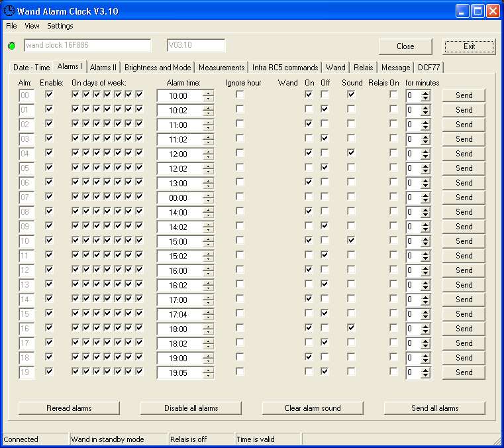Click minutes spinner arrows for alarm 00
This screenshot has height=448, width=504.
pos(425,96)
